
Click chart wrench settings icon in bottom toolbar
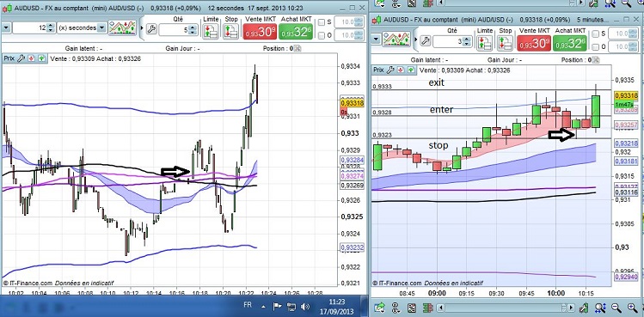pos(585,308)
